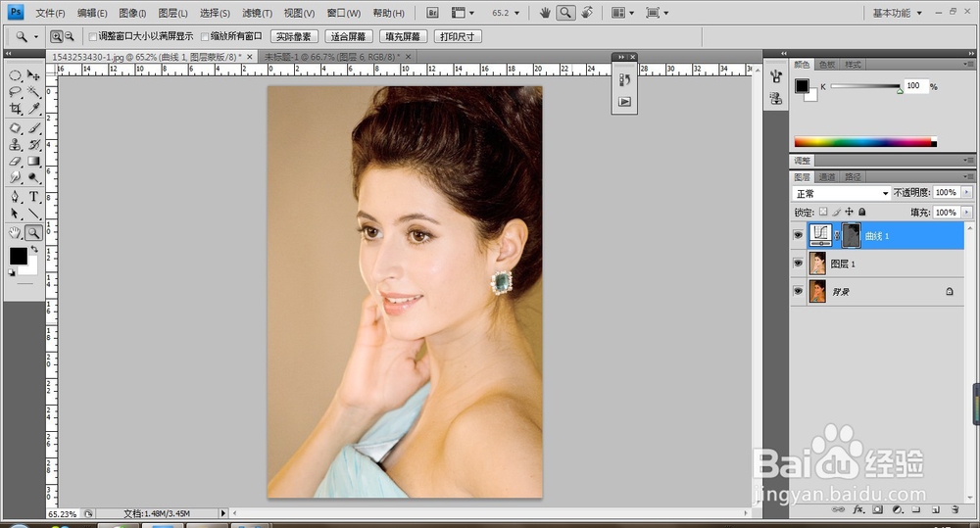Open the 文件(F) menu
The height and width of the screenshot is (528, 980).
(x=50, y=13)
